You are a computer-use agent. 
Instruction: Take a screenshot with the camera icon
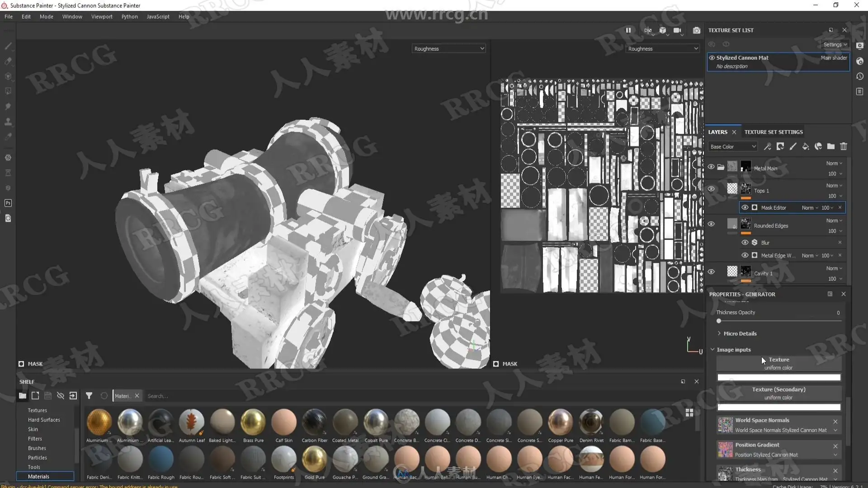[x=697, y=30]
